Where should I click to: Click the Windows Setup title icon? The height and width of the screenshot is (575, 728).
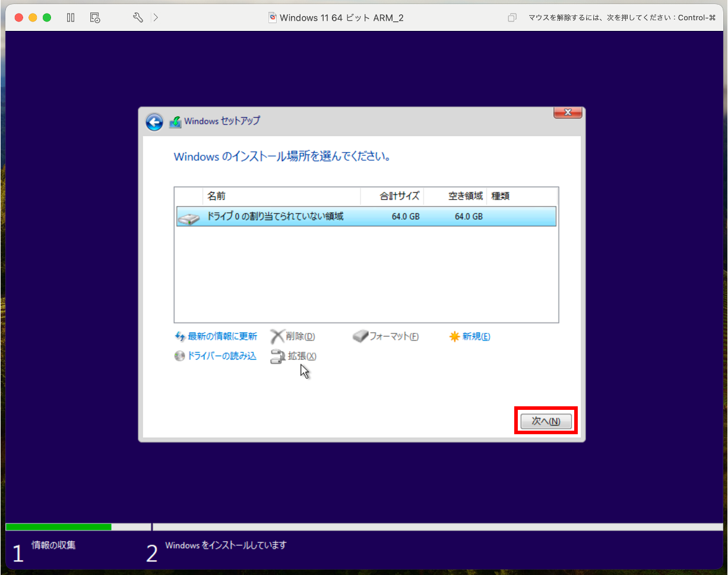175,122
